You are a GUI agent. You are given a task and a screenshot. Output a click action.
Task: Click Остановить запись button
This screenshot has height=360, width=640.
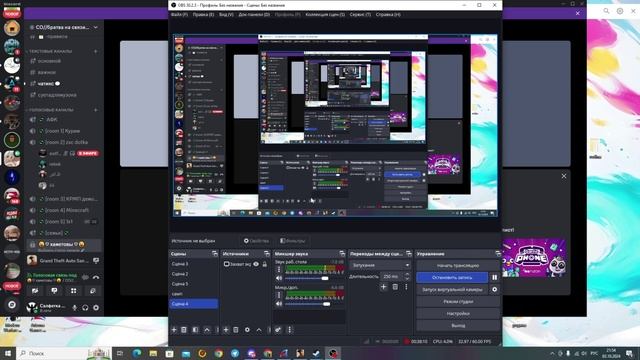click(x=452, y=277)
